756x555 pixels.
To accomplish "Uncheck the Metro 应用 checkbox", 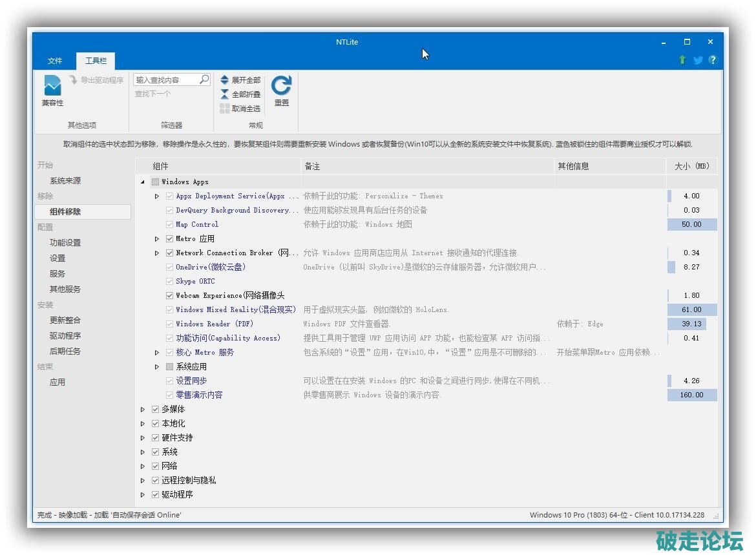I will tap(169, 238).
